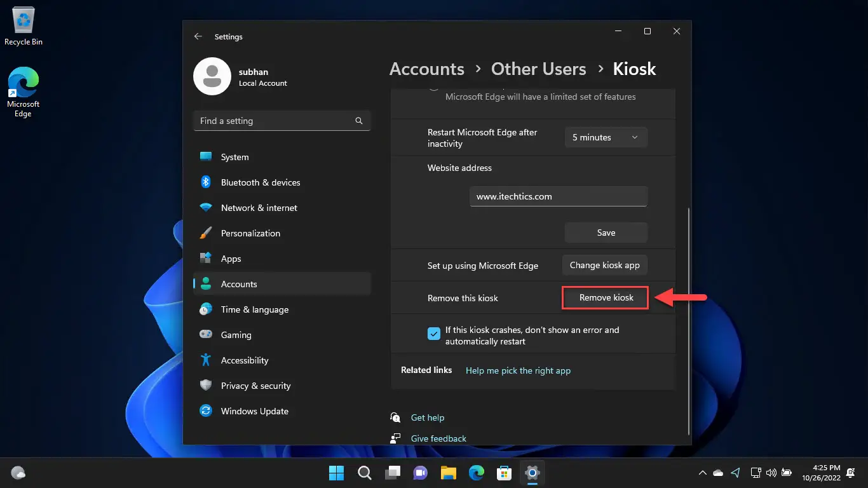Select Accounts in the sidebar
Screen dimensions: 868x488
coord(282,284)
